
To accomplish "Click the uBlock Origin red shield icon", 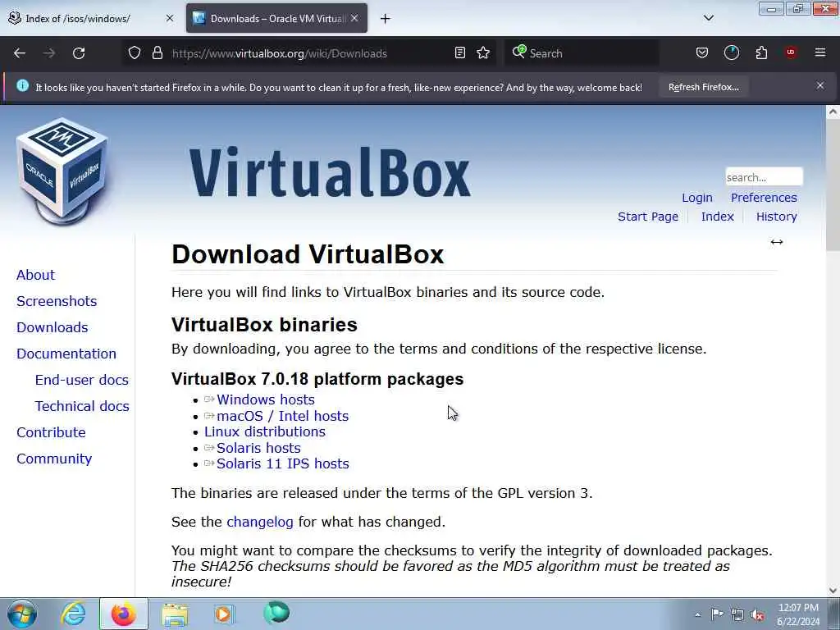I will (791, 52).
